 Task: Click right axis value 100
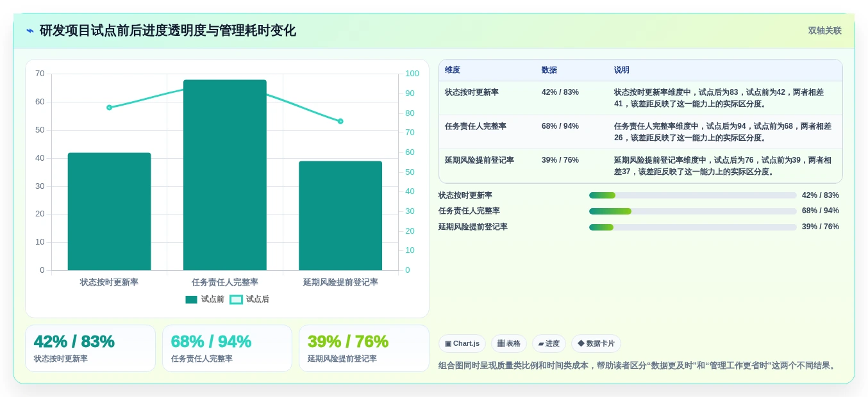tap(412, 74)
